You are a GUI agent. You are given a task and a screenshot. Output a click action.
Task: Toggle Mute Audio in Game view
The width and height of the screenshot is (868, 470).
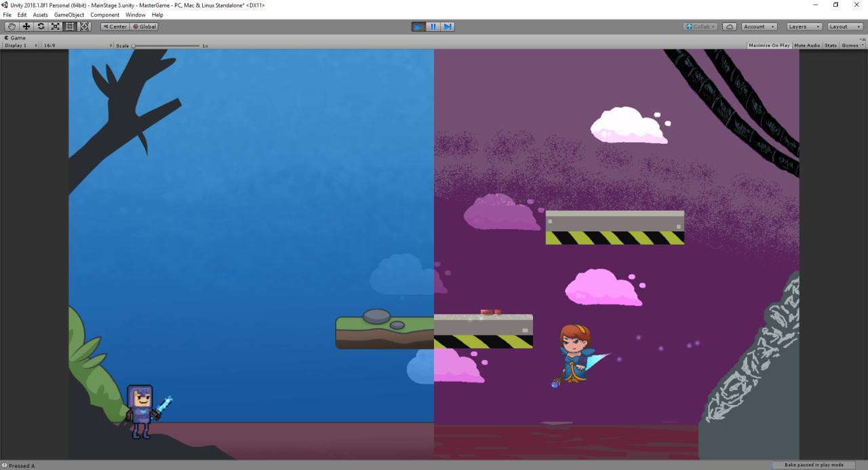tap(807, 45)
